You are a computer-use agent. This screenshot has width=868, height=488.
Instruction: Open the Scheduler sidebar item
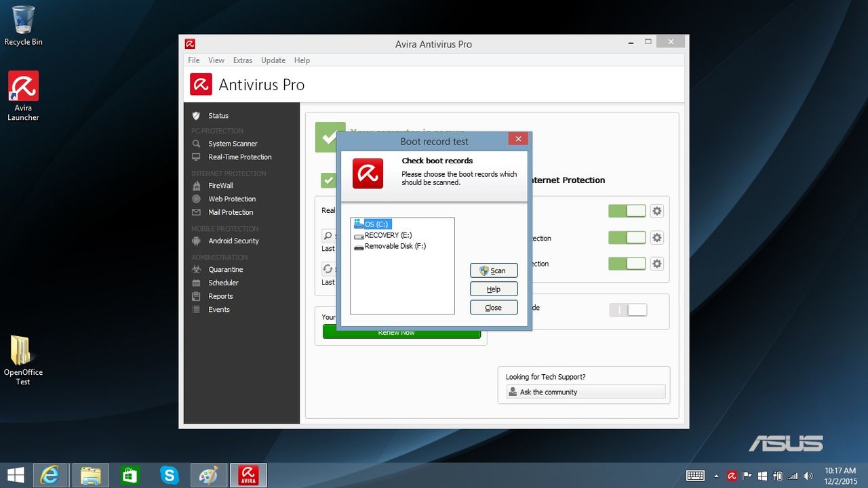pyautogui.click(x=216, y=283)
